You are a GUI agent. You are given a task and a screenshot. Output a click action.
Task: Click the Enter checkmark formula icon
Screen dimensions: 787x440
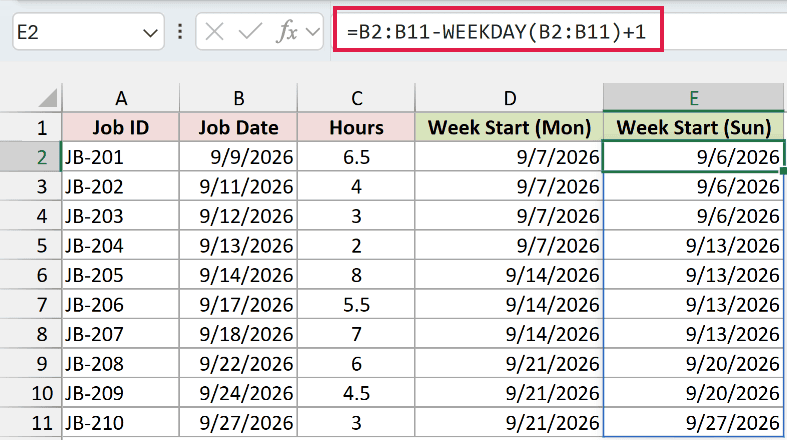click(250, 32)
